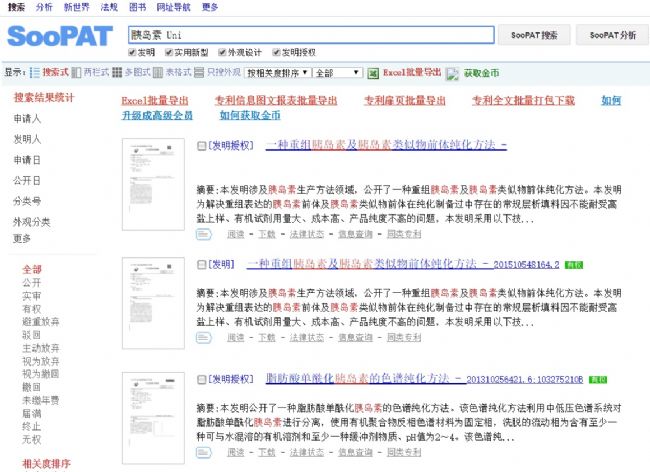Click the 专利全文批量打包下载 link
650x472 pixels.
pos(522,101)
